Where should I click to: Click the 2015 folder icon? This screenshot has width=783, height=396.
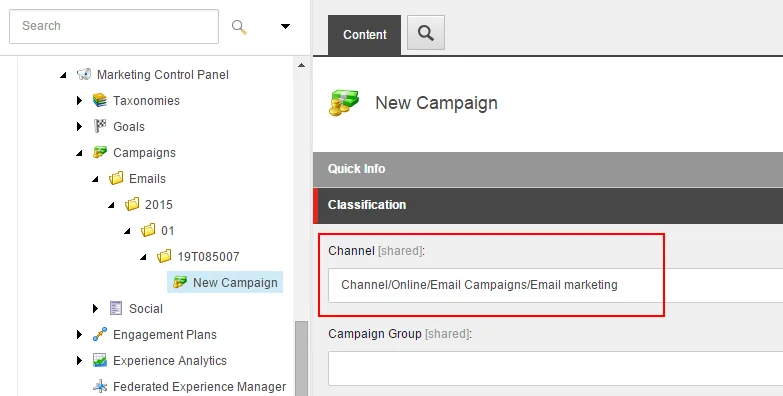pyautogui.click(x=132, y=204)
